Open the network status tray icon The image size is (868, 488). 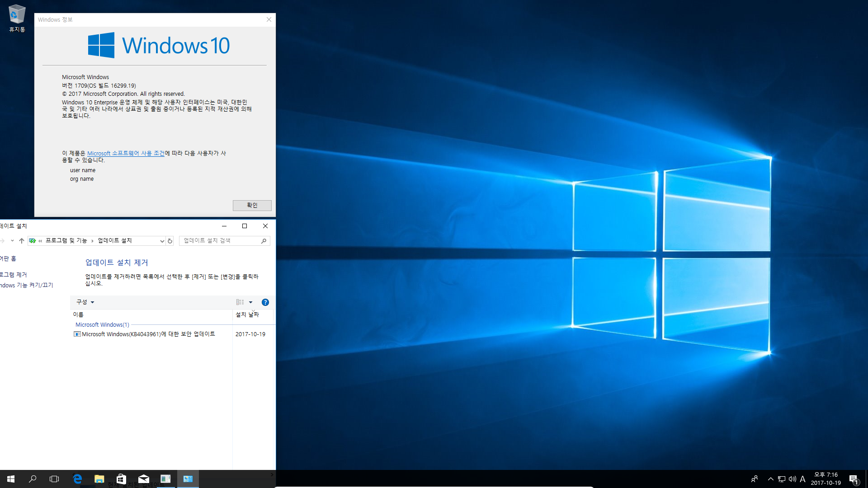tap(782, 479)
